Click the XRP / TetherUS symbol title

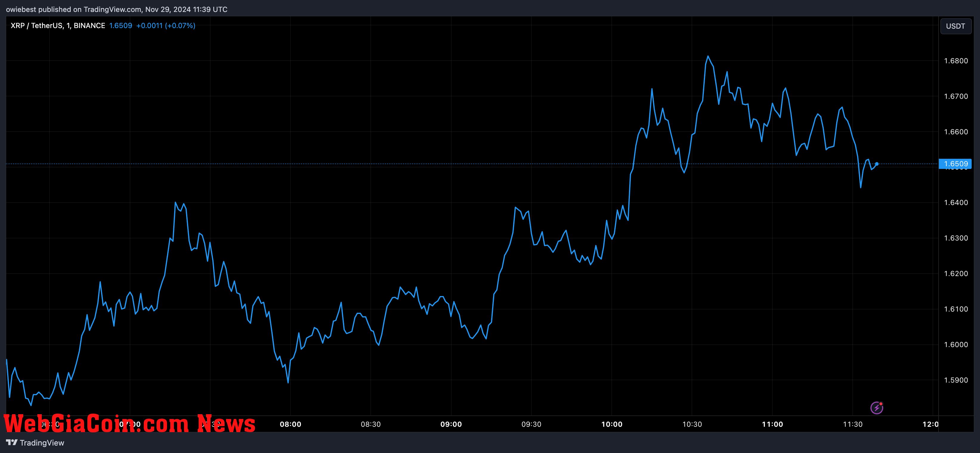58,25
